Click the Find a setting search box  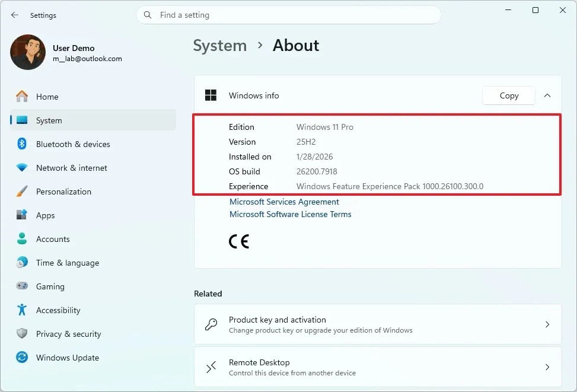tap(289, 15)
